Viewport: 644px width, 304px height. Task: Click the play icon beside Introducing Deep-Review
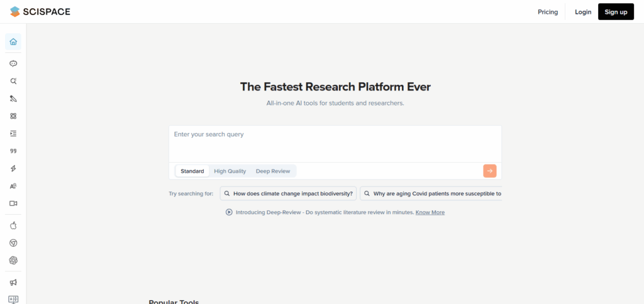[229, 212]
